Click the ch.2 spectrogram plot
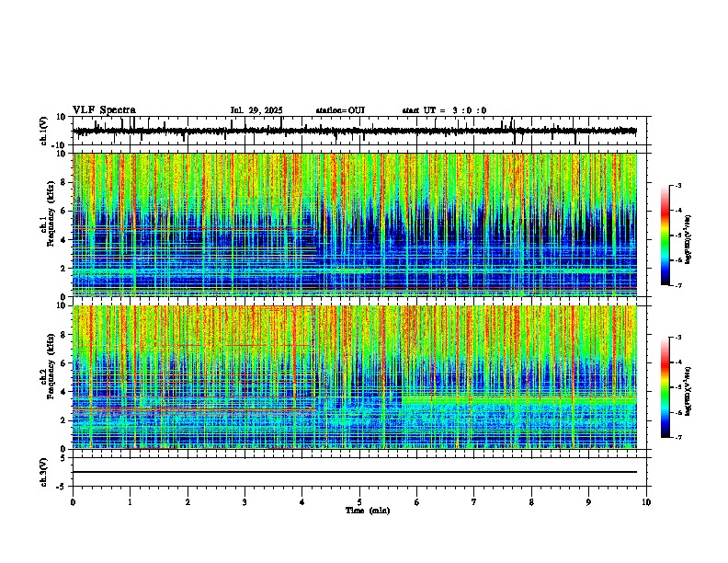The height and width of the screenshot is (563, 728). (x=355, y=377)
